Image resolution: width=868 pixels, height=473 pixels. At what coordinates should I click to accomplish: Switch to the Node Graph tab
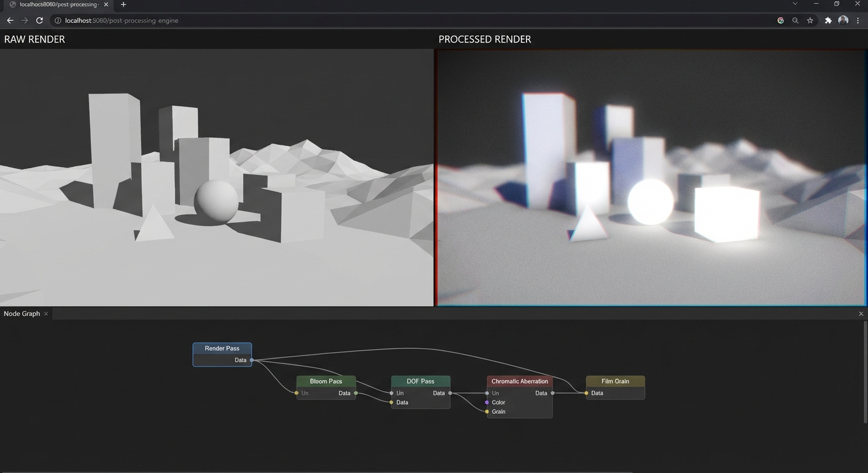22,313
